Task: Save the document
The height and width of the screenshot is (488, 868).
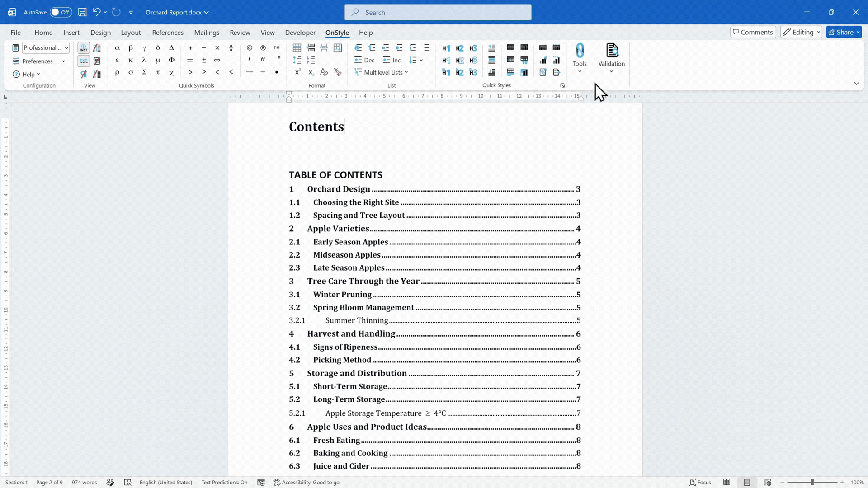Action: pos(82,12)
